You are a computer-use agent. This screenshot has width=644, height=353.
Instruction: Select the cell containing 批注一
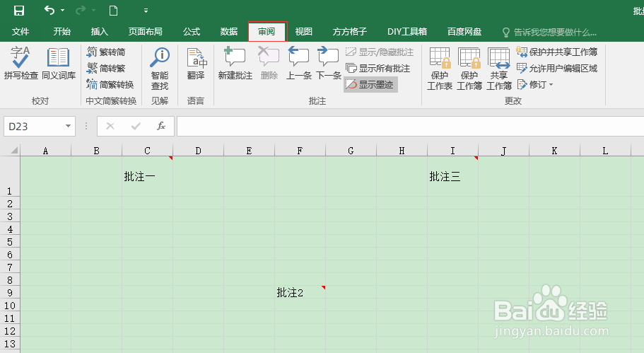point(148,176)
